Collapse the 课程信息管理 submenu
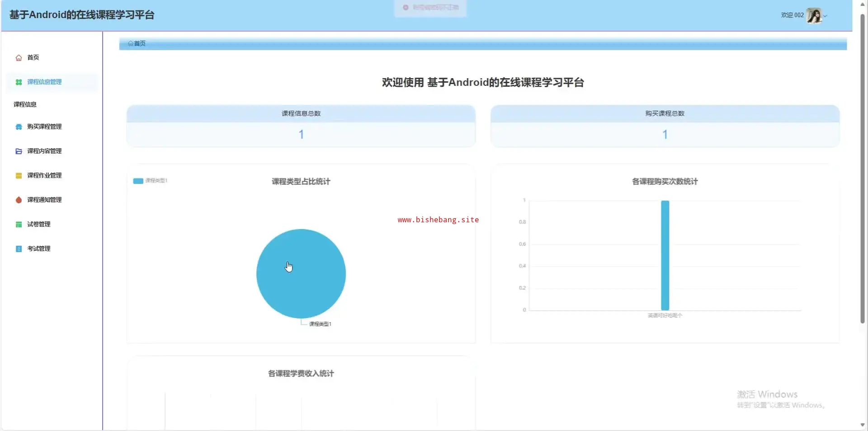Image resolution: width=868 pixels, height=431 pixels. 44,82
